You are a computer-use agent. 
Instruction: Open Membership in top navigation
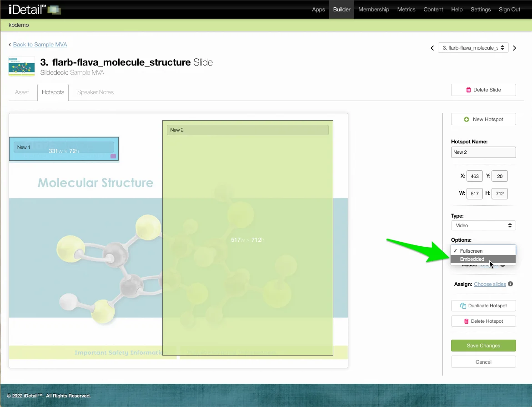pyautogui.click(x=374, y=9)
